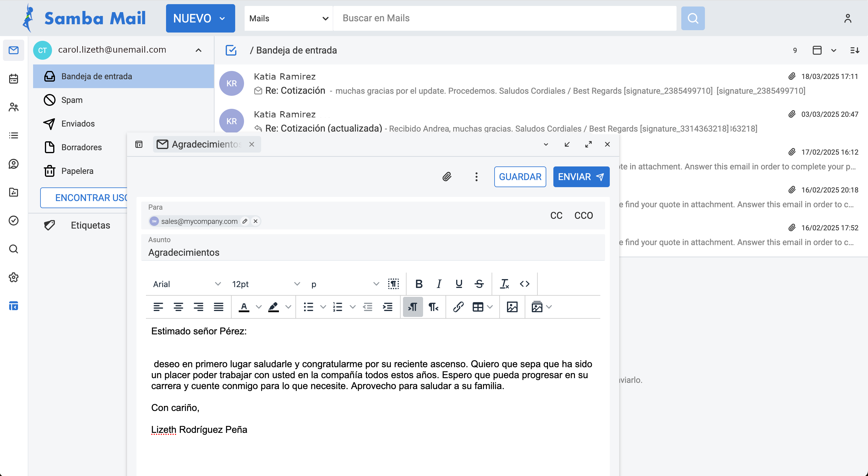Image resolution: width=868 pixels, height=476 pixels.
Task: Expand the NUEVO button dropdown arrow
Action: (x=222, y=19)
